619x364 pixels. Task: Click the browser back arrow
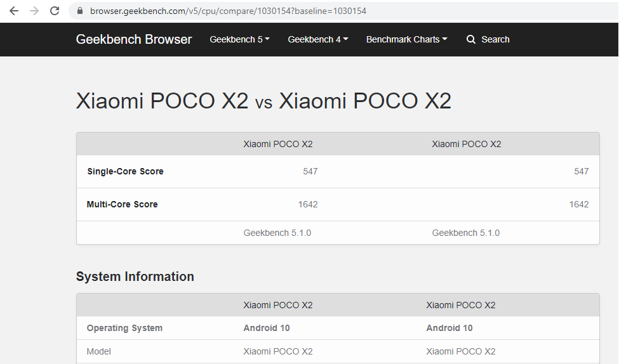pyautogui.click(x=13, y=11)
